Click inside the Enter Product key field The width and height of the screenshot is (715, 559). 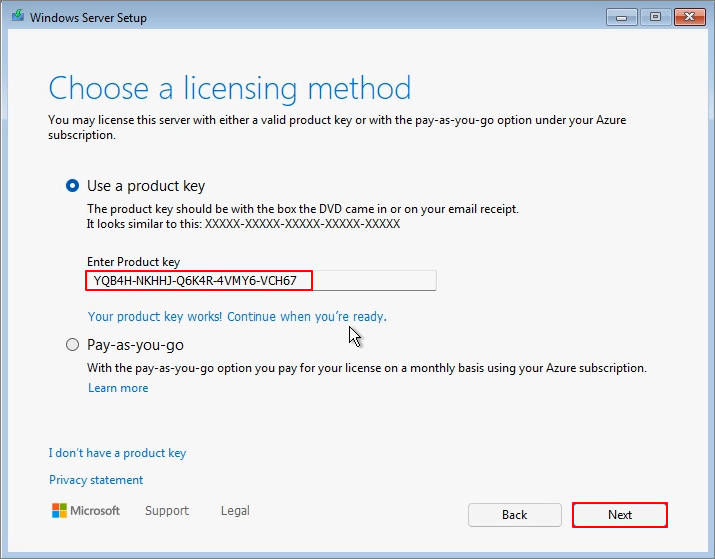click(x=261, y=280)
